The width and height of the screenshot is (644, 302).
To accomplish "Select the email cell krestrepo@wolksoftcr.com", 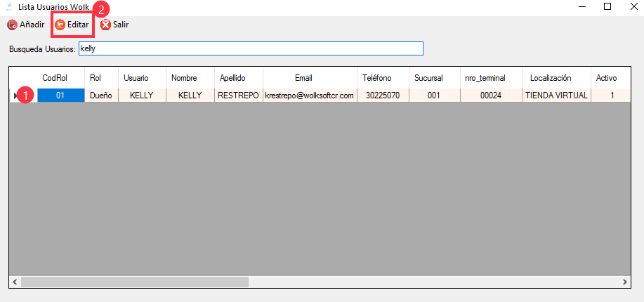I will tap(309, 96).
